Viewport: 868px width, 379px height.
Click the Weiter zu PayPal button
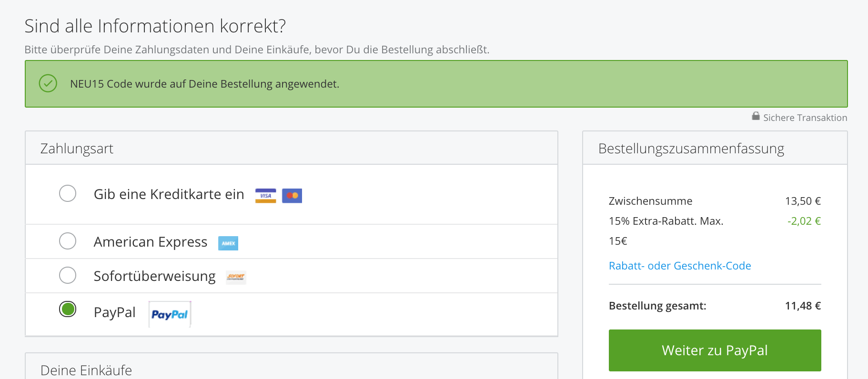point(715,350)
